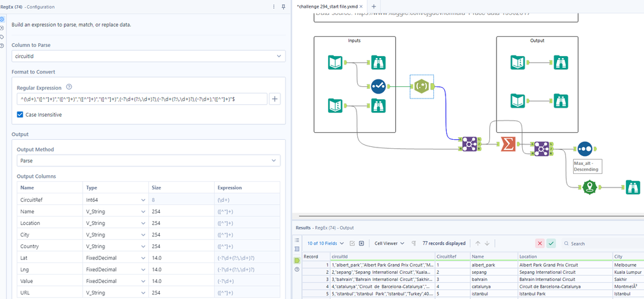Click the Max_alt - Descending annotation

point(587,166)
